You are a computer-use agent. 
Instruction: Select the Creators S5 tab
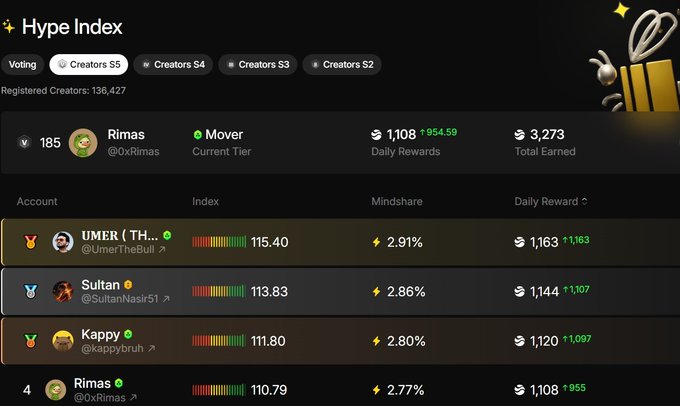tap(89, 65)
